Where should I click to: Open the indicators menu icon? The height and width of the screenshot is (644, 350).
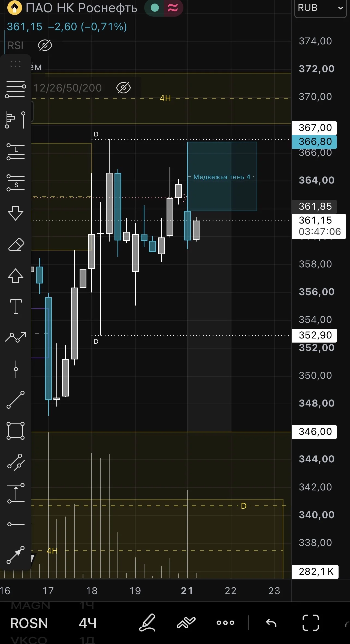pos(186,622)
